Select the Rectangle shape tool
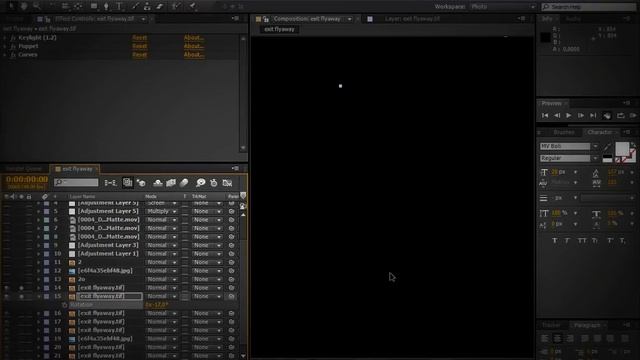This screenshot has height=360, width=640. click(94, 6)
